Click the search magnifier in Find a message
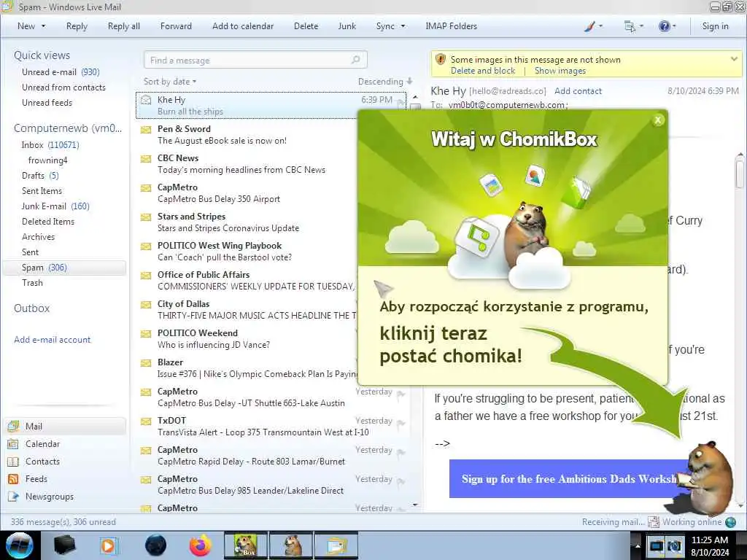This screenshot has width=747, height=560. coord(355,60)
